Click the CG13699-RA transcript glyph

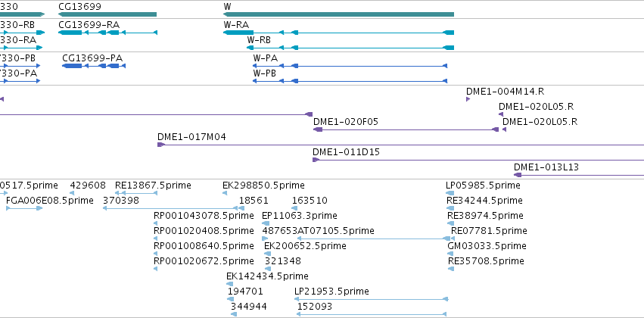pyautogui.click(x=107, y=33)
